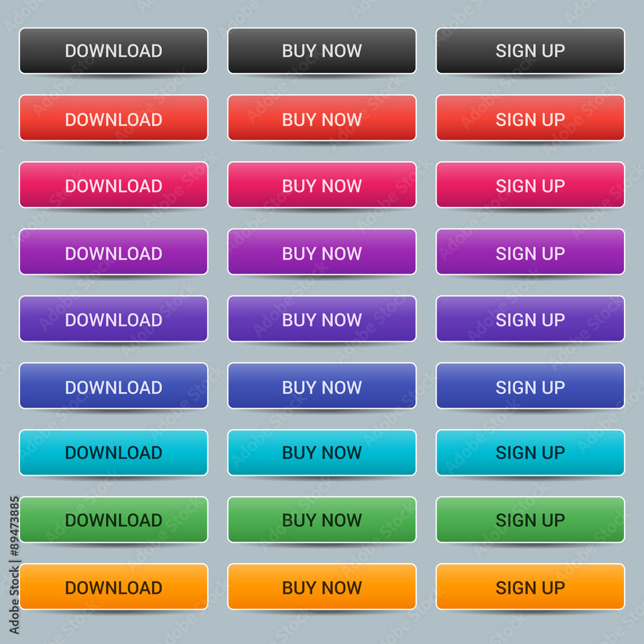The image size is (644, 644).
Task: Select the pink DOWNLOAD button
Action: (113, 185)
